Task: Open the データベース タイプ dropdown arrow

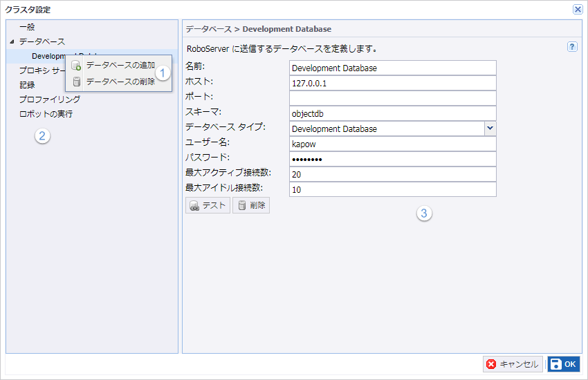Action: pyautogui.click(x=490, y=129)
